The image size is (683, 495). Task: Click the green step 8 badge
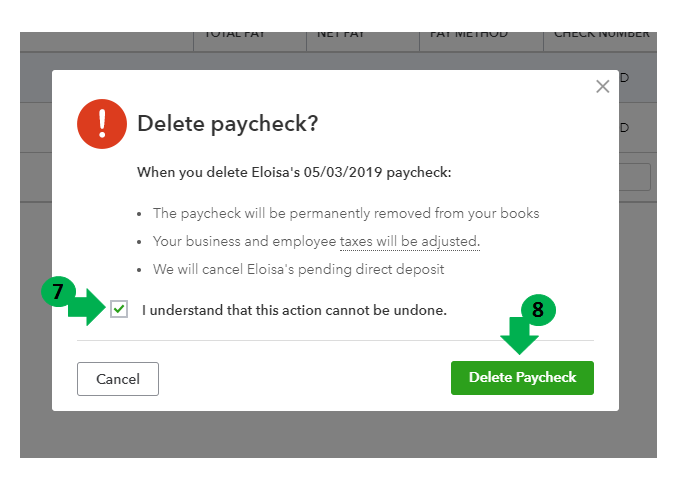(537, 310)
